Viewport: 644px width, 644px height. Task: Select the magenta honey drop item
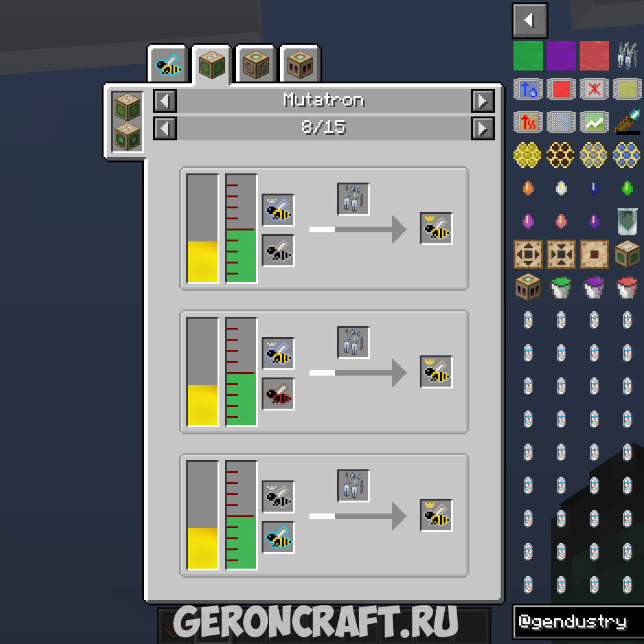[528, 221]
